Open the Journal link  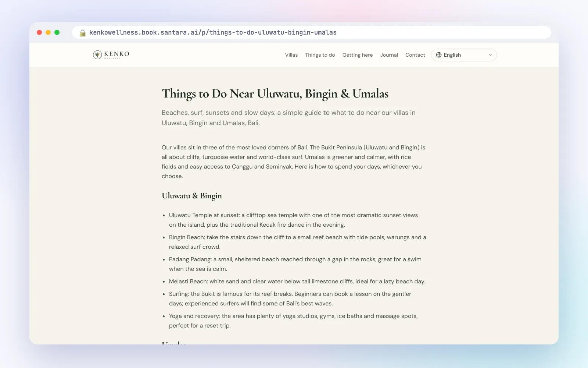pos(389,55)
